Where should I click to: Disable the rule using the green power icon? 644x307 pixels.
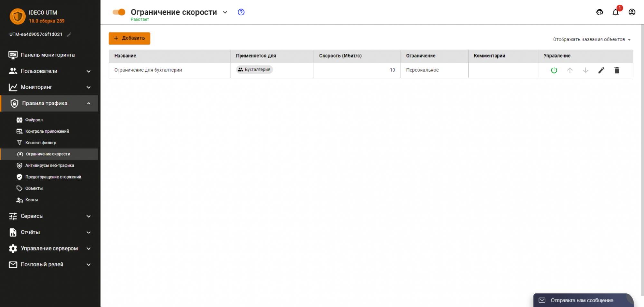(554, 70)
